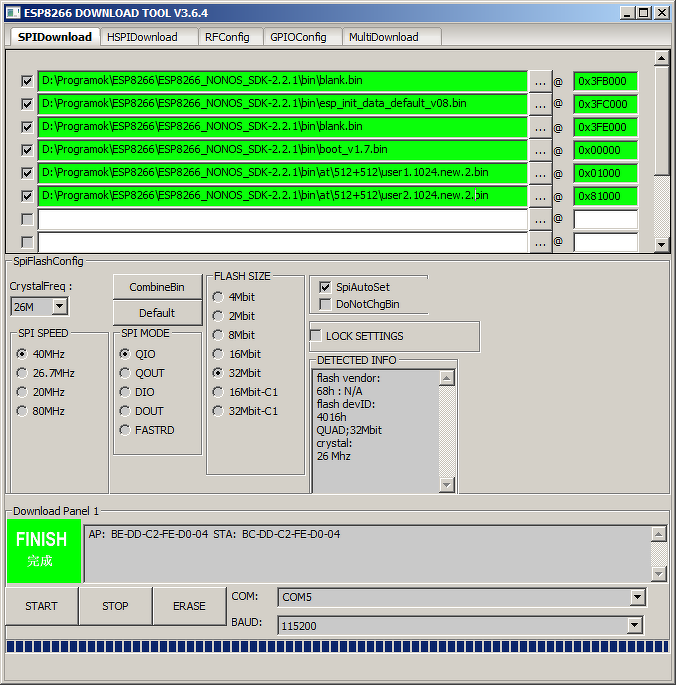
Task: Click the CombineBin button
Action: [x=157, y=287]
